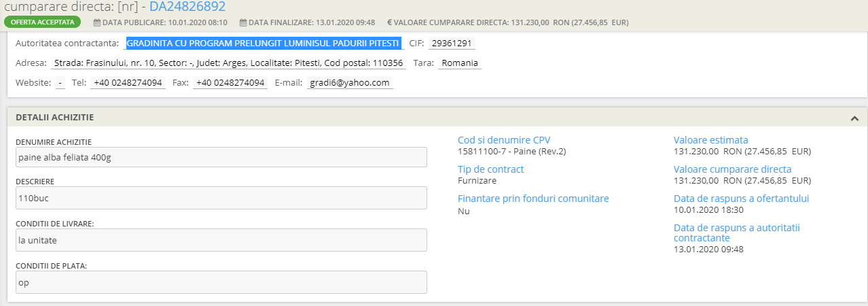Click the Data Publicare 10.01.2020 08:10 text

pos(165,22)
